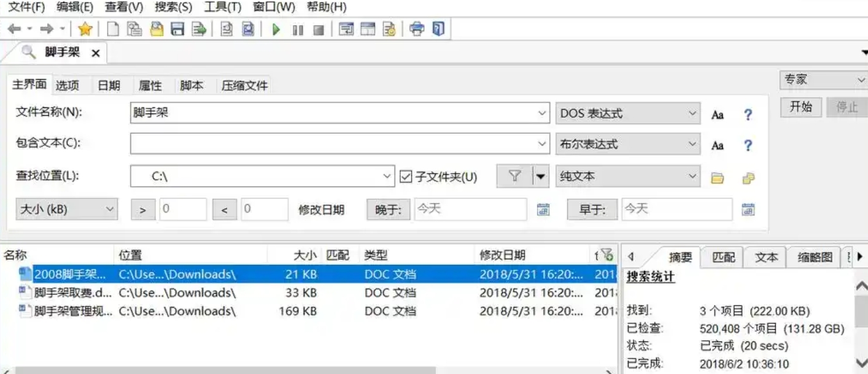
Task: Open the 包含文本 history dropdown
Action: tap(542, 144)
